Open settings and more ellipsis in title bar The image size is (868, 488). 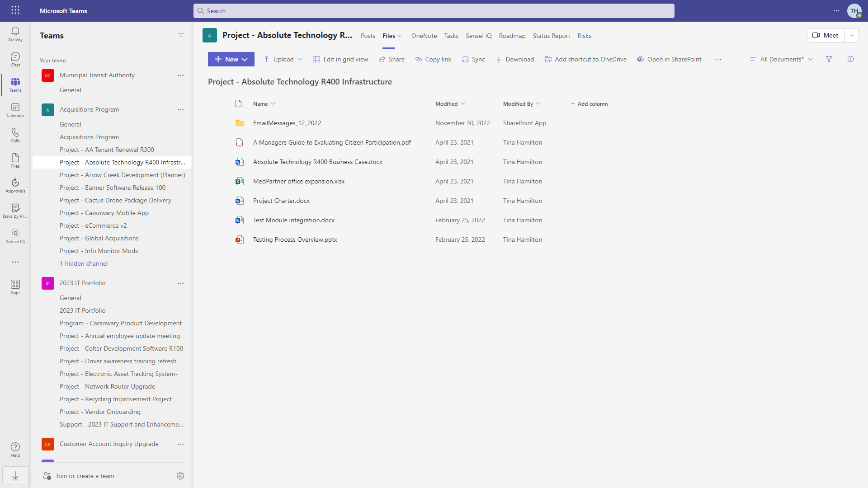[836, 11]
